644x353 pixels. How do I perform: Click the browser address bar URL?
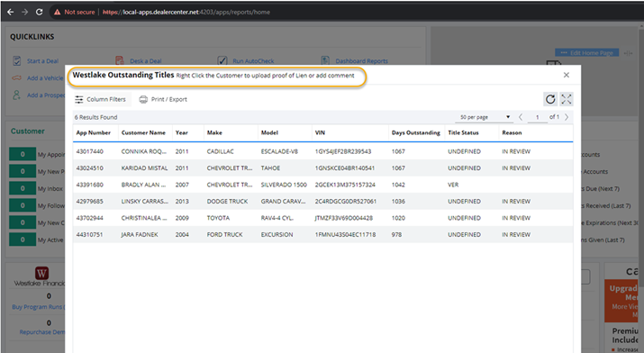[x=186, y=12]
